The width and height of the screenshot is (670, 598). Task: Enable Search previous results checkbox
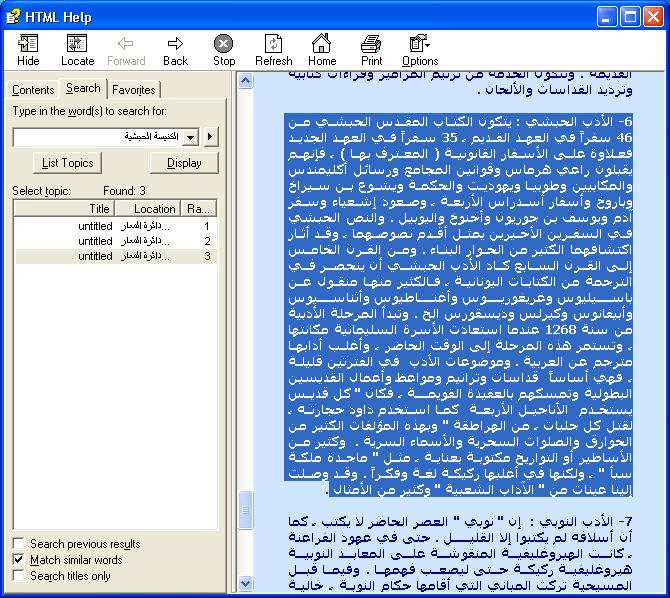click(18, 544)
